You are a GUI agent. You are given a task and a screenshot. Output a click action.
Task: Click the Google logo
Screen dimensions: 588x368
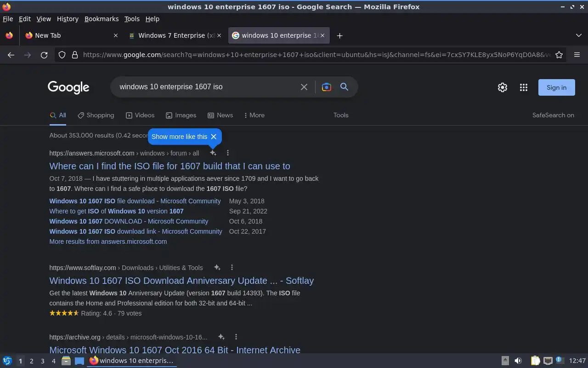pos(68,87)
